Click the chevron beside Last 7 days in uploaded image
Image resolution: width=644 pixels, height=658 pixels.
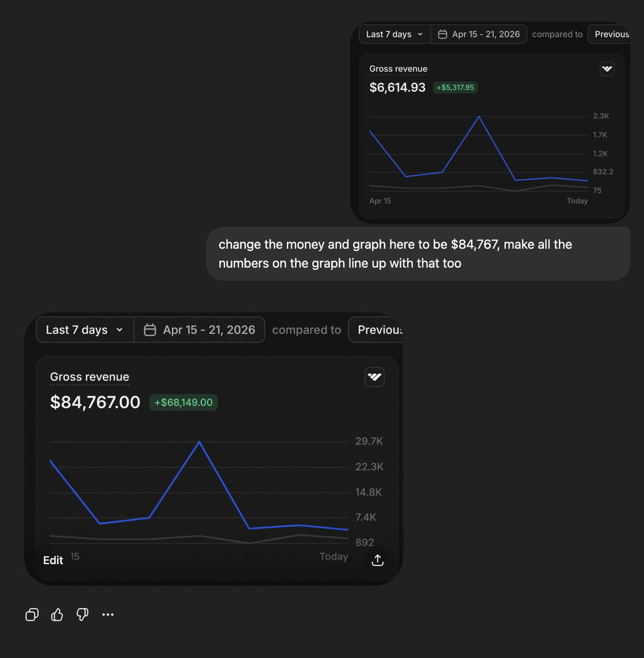click(420, 34)
